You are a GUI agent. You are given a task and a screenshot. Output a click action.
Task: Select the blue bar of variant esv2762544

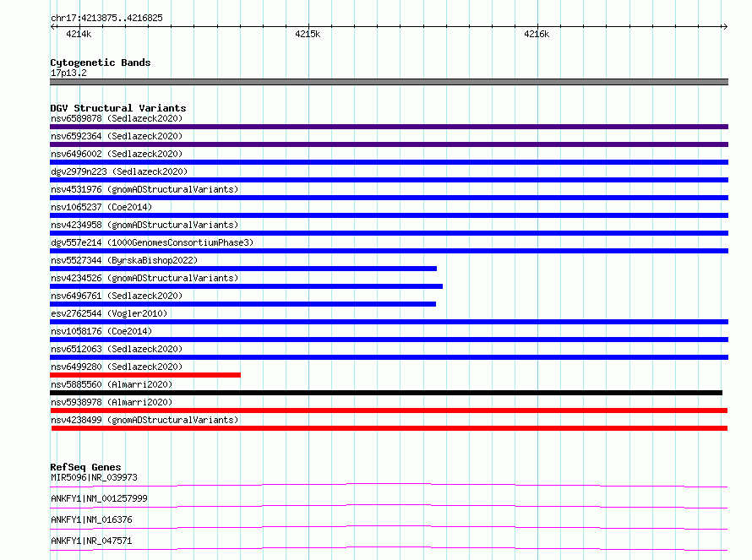click(389, 322)
